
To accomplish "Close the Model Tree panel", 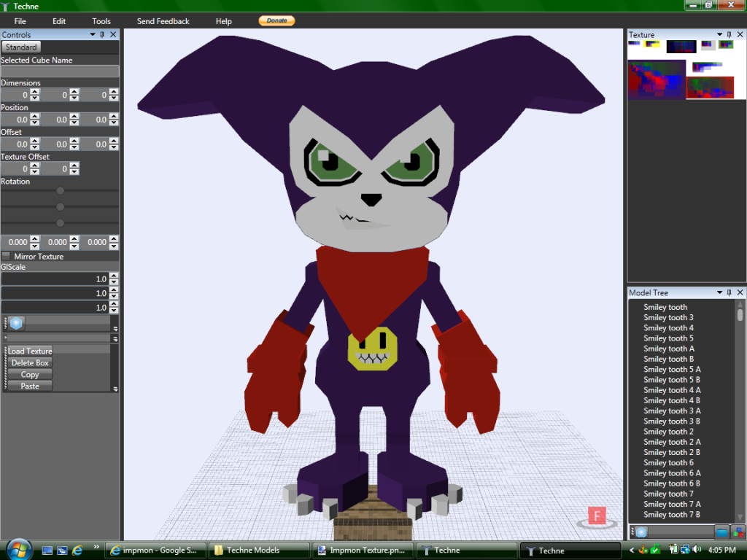I will click(x=740, y=292).
